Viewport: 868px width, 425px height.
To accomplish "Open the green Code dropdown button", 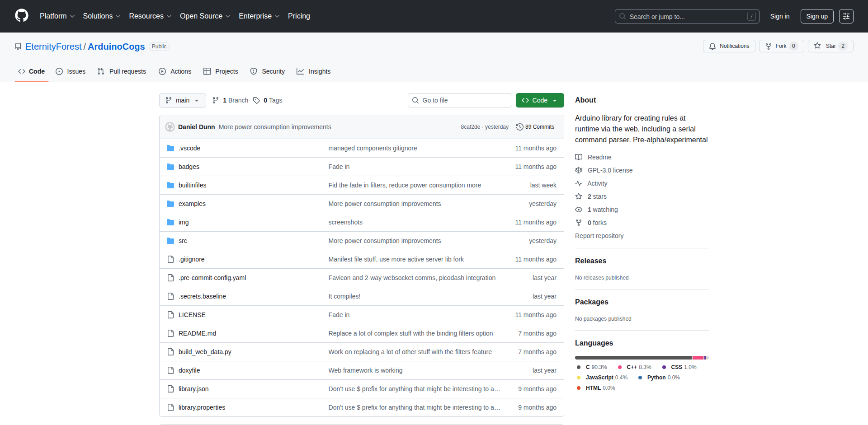I will point(540,100).
